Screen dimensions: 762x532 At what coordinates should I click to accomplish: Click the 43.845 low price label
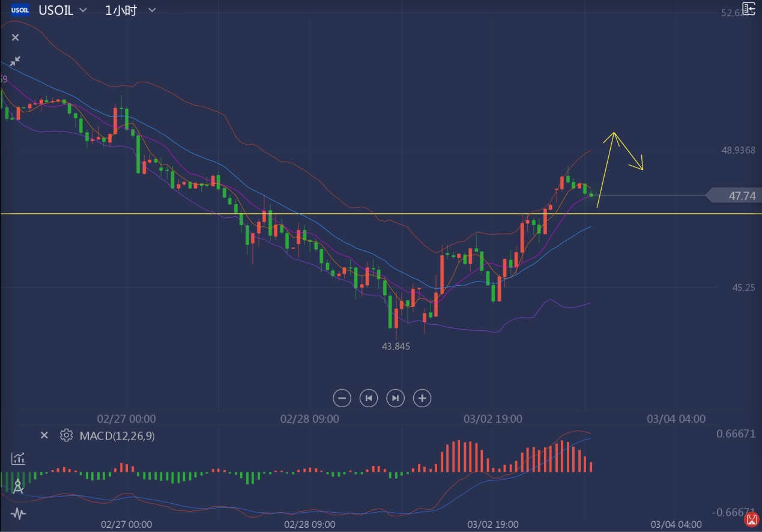[396, 346]
